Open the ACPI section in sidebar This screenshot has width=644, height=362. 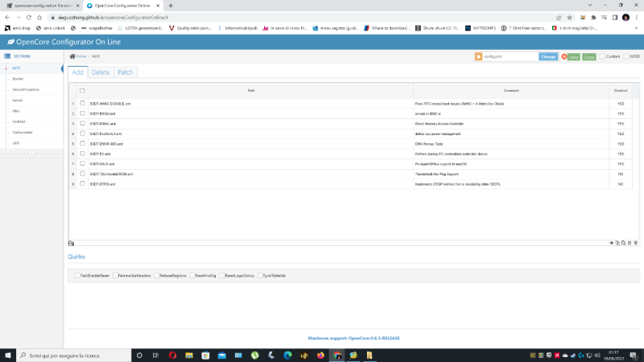coord(16,68)
